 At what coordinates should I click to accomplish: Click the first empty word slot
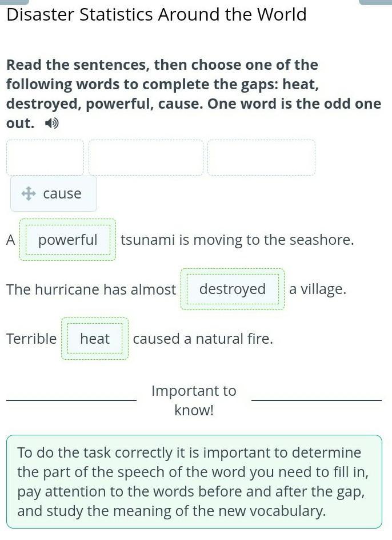[45, 157]
